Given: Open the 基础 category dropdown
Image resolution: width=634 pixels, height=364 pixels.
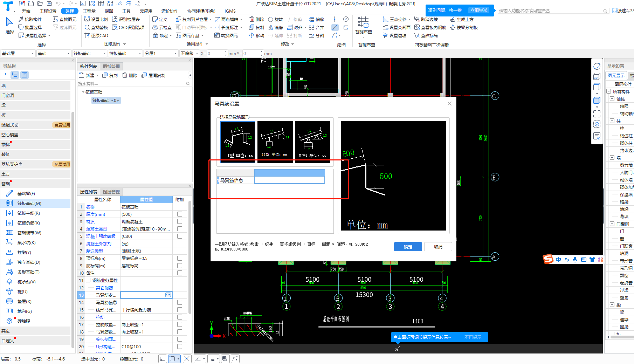Looking at the screenshot, I should coord(54,53).
